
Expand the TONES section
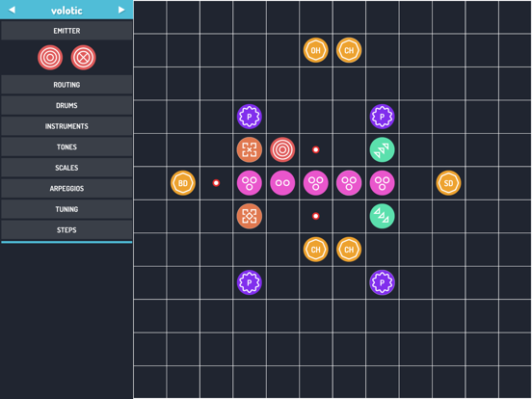66,146
